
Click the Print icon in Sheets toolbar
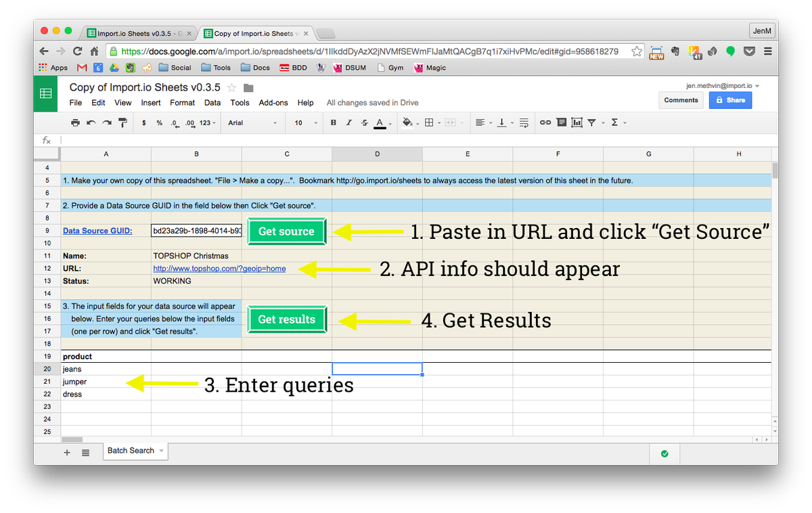point(75,122)
